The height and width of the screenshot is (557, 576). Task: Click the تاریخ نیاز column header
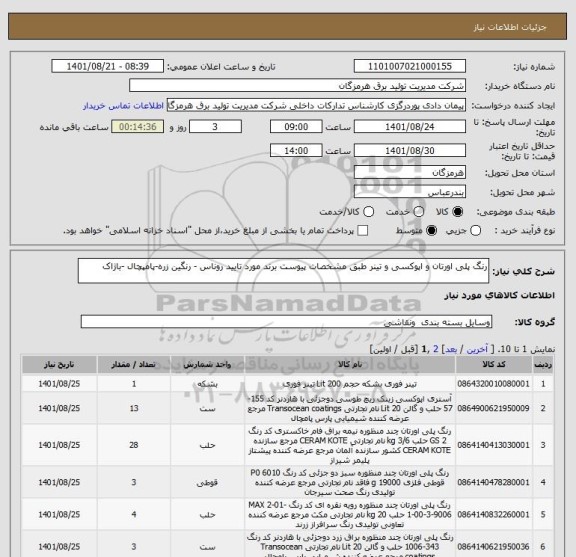59,364
